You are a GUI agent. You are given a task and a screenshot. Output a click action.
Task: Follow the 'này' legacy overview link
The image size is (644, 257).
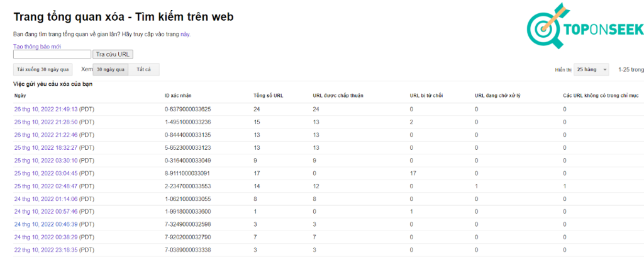point(185,34)
